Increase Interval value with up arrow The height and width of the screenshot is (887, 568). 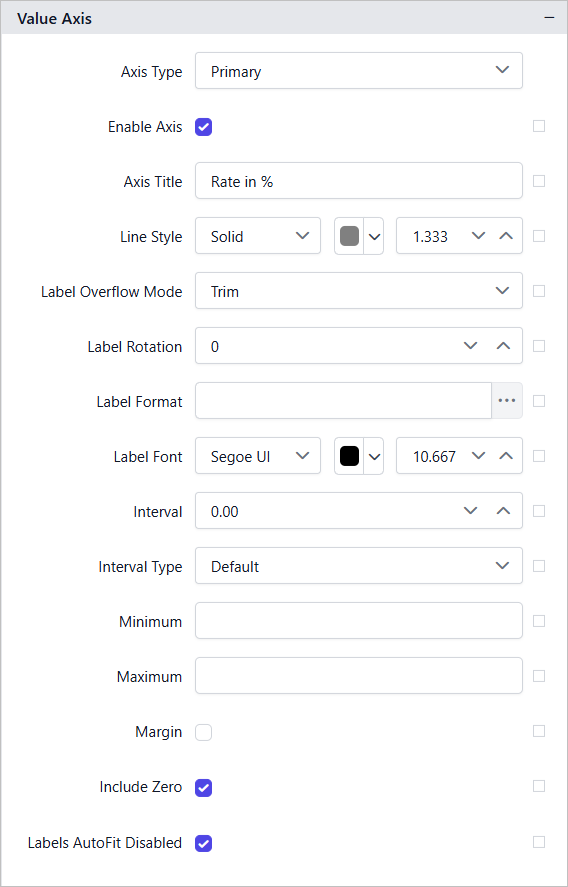503,511
